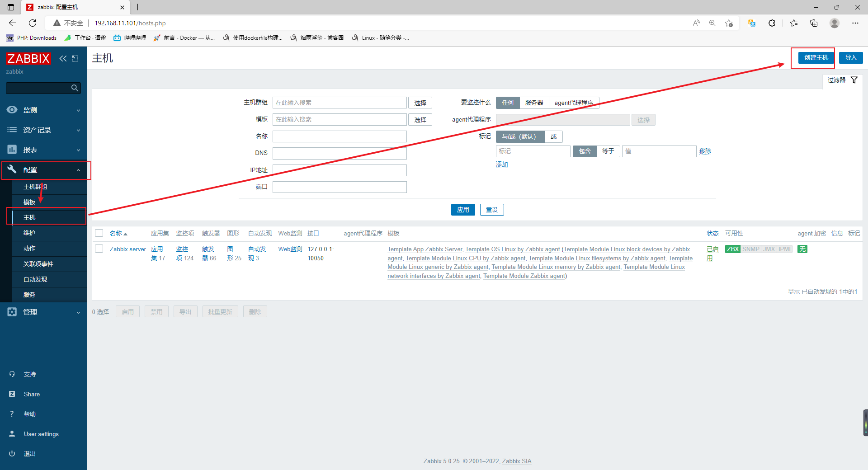The width and height of the screenshot is (868, 470).
Task: Sort hosts by 名称 column
Action: [x=118, y=233]
